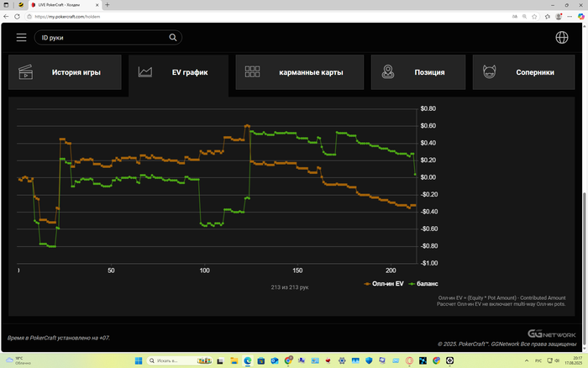Image resolution: width=588 pixels, height=368 pixels.
Task: Go to the Позиция tab
Action: click(x=418, y=72)
